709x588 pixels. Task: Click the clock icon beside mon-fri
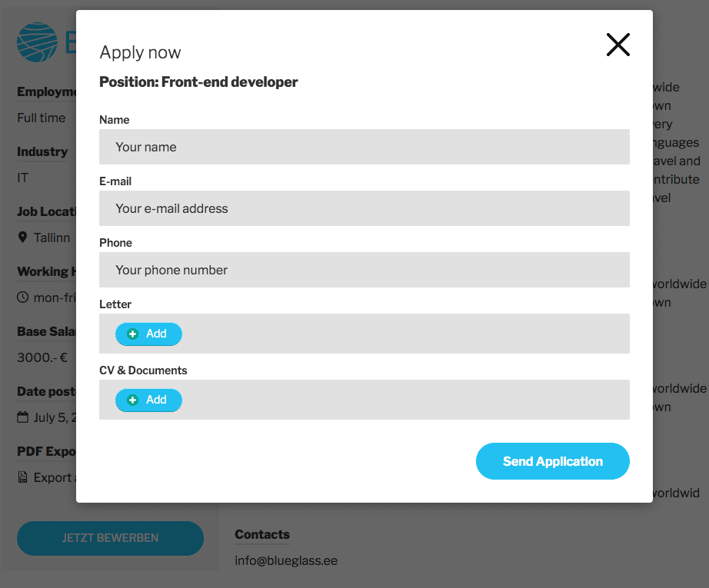pyautogui.click(x=23, y=297)
